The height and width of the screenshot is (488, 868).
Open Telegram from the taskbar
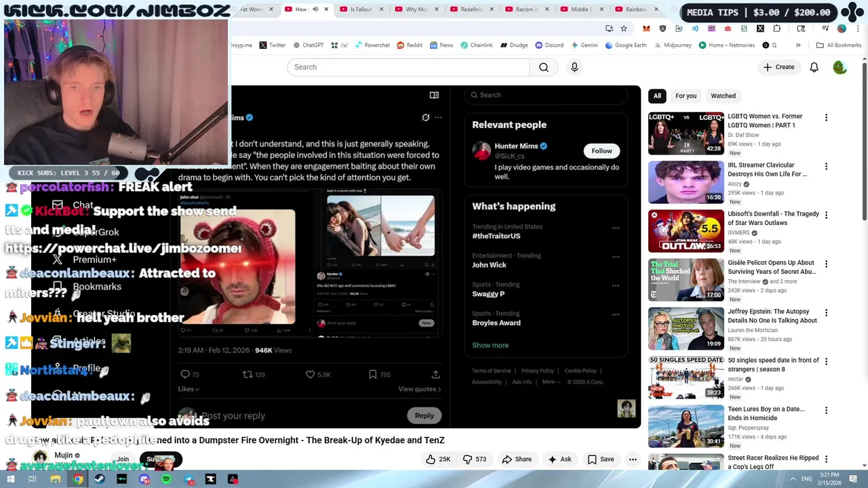pyautogui.click(x=189, y=479)
